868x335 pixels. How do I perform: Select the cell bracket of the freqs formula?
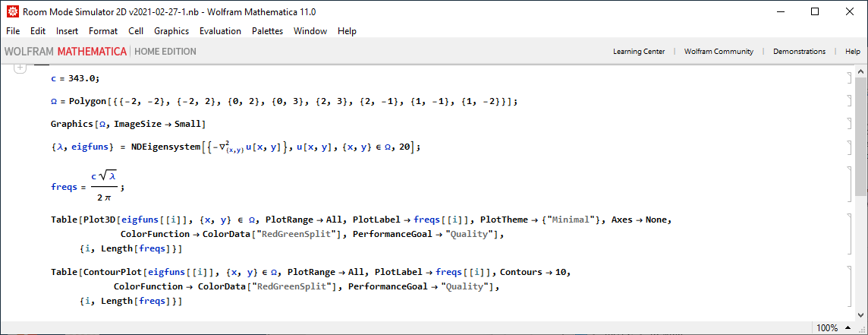click(849, 184)
